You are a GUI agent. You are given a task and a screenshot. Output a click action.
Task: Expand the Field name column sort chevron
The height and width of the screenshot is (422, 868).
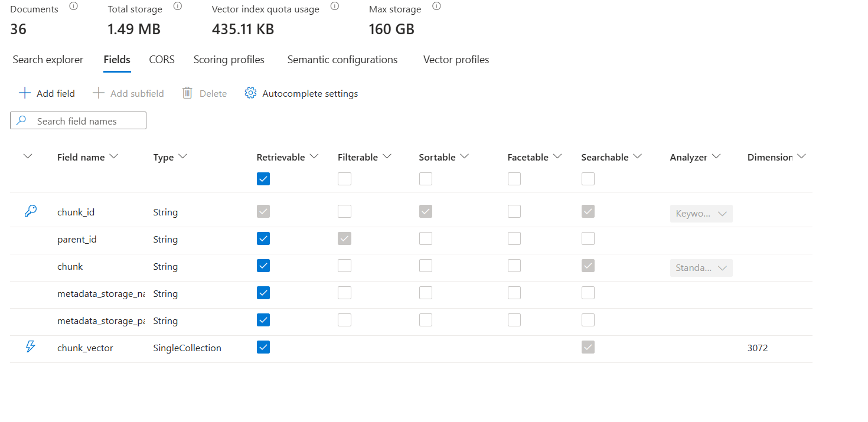coord(114,156)
